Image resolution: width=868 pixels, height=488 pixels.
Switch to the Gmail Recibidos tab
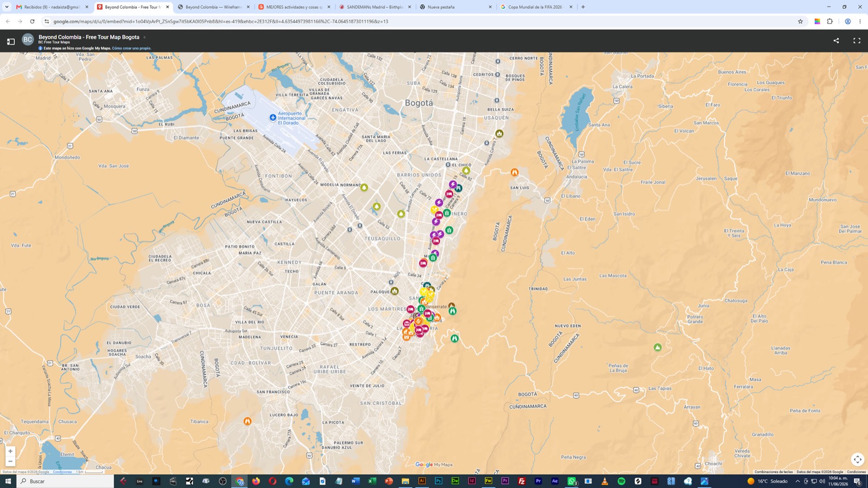52,7
